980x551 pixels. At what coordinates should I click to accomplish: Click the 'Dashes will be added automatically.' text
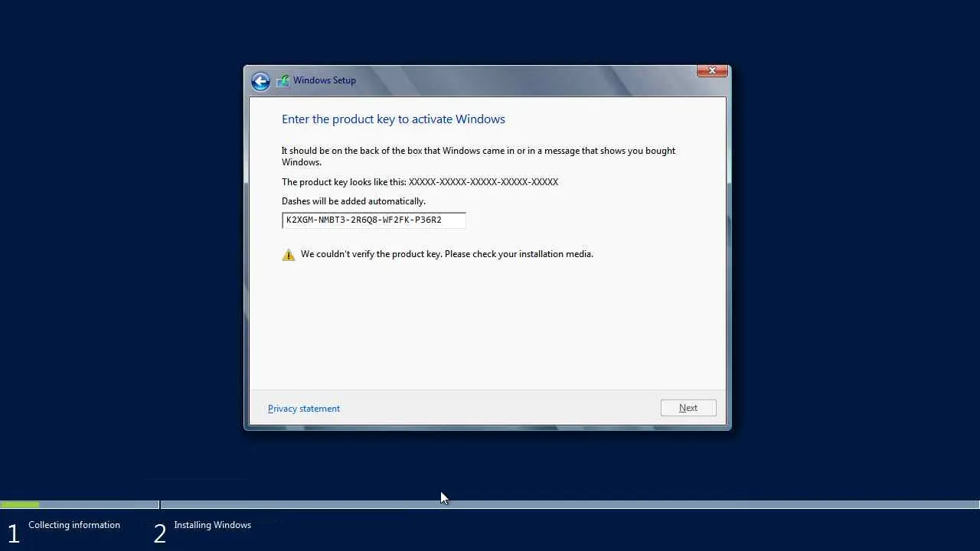tap(354, 201)
